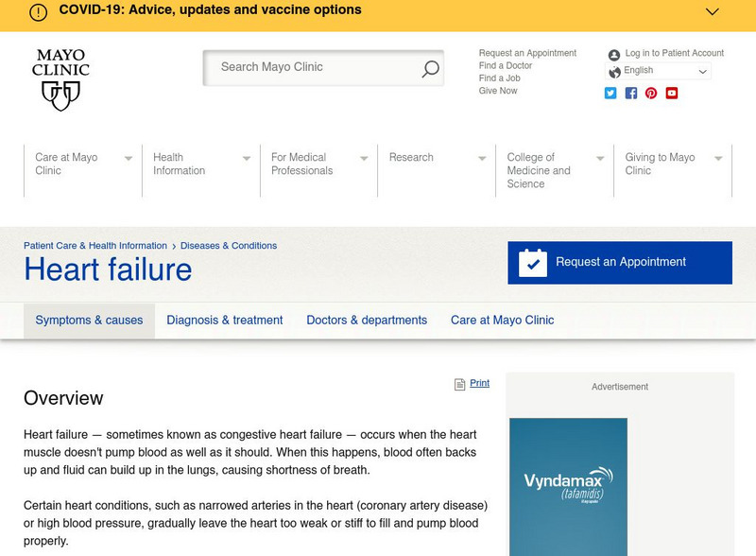Click the printer icon beside Print

460,384
